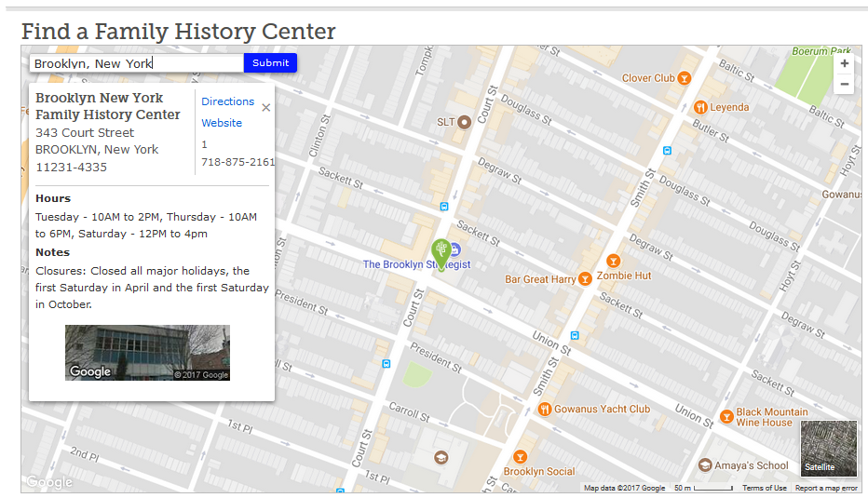868x498 pixels.
Task: Click the 11231-4335 zip code text
Action: point(72,168)
